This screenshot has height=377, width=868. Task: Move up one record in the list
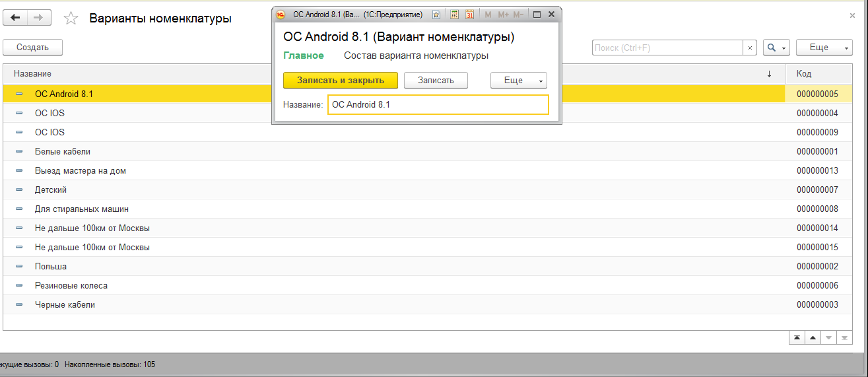pyautogui.click(x=813, y=337)
